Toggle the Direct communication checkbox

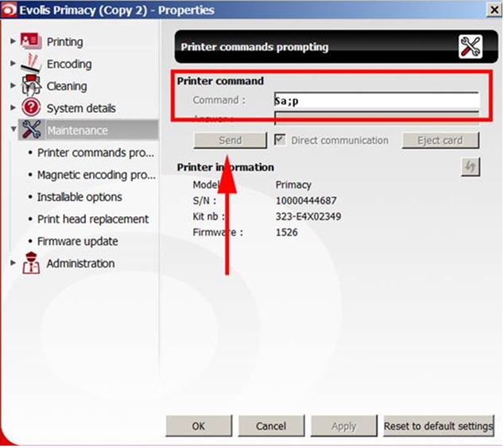pyautogui.click(x=280, y=140)
